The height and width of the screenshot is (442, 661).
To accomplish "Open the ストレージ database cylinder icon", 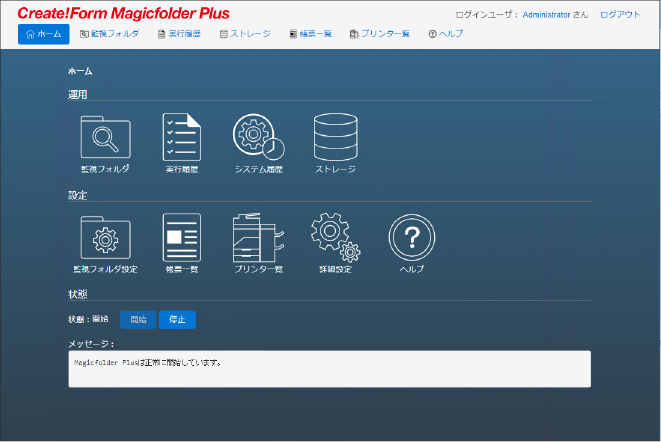I will point(336,137).
